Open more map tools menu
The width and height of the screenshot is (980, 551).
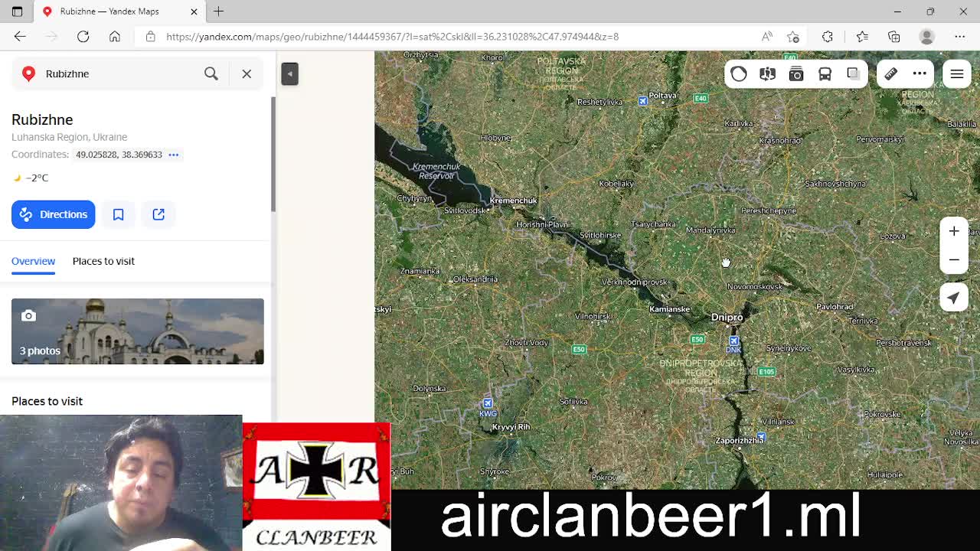pyautogui.click(x=920, y=73)
